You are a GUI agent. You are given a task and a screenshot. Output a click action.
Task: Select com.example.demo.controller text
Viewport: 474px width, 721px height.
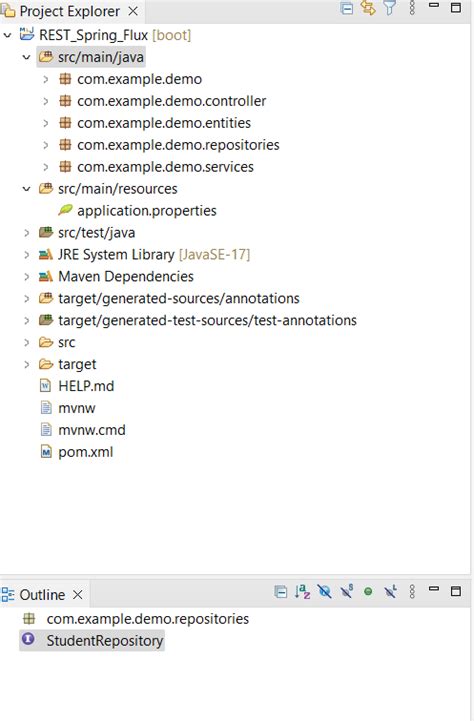(171, 101)
